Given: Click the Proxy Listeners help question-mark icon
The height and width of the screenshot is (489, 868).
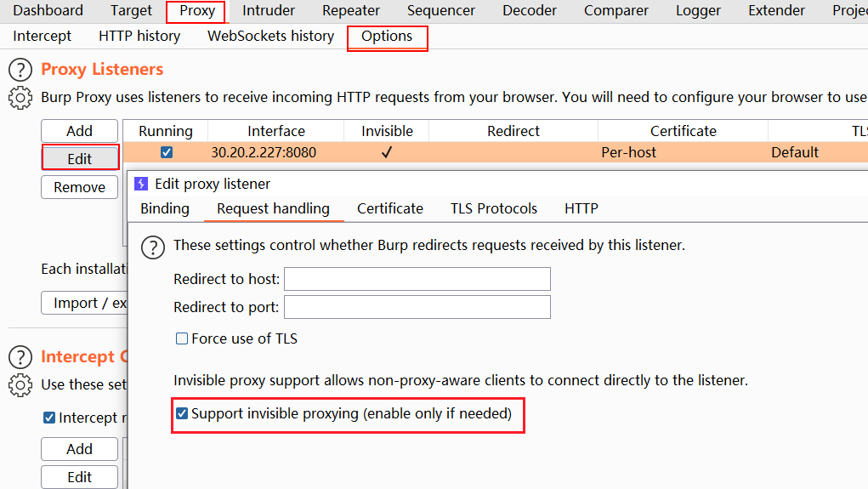Looking at the screenshot, I should (20, 70).
